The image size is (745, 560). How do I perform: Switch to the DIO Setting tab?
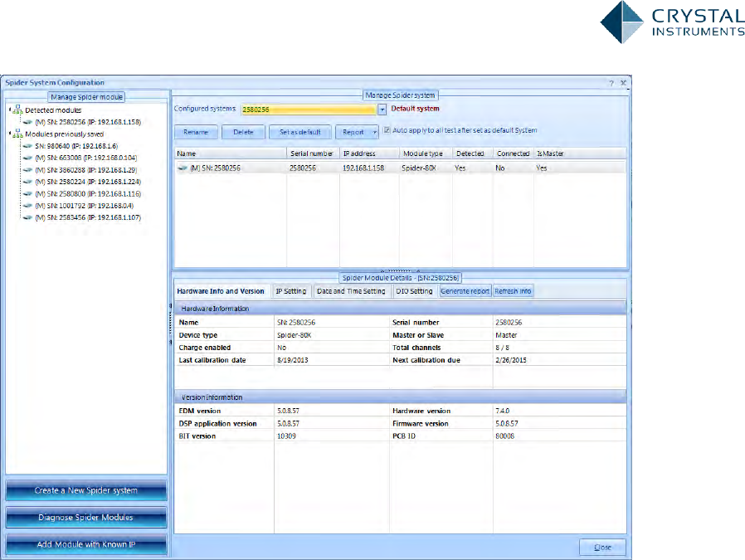click(414, 291)
